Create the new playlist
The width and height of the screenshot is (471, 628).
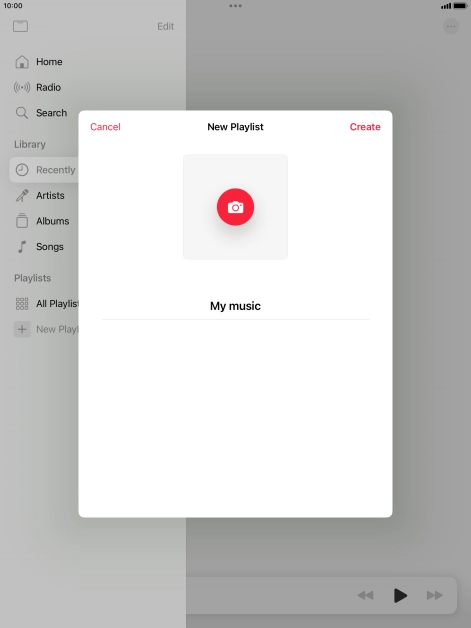365,127
